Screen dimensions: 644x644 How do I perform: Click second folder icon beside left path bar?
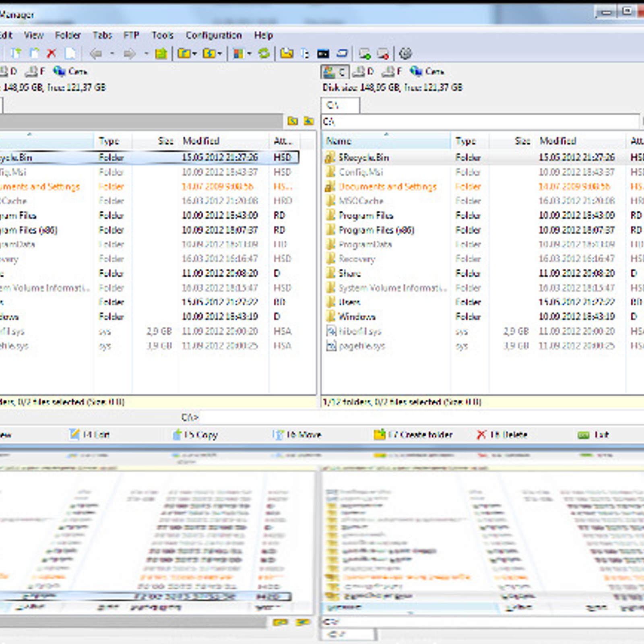click(x=309, y=121)
